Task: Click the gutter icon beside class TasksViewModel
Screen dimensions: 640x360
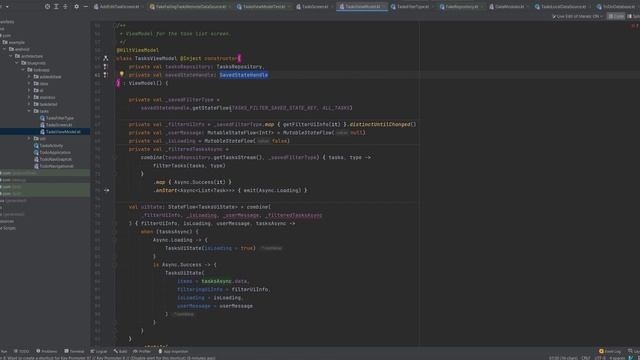Action: [106, 58]
